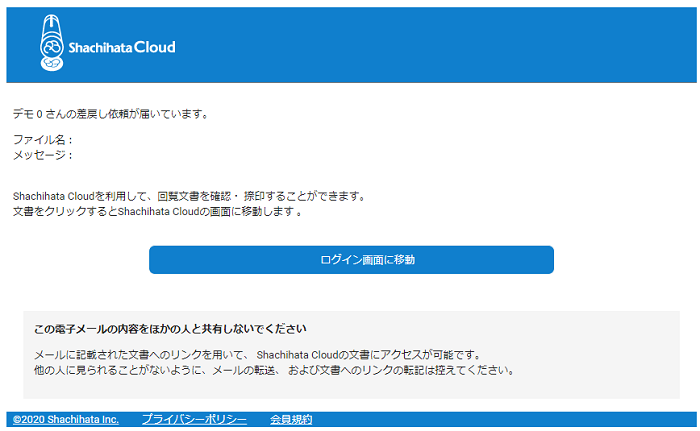Click the この電子メールの内容を warning heading
Viewport: 700px width, 431px height.
tap(170, 329)
